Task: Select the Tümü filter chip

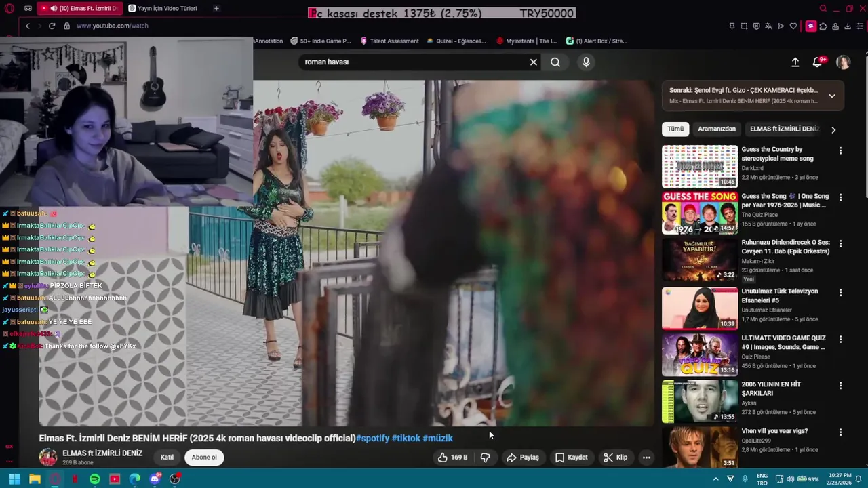Action: (675, 129)
